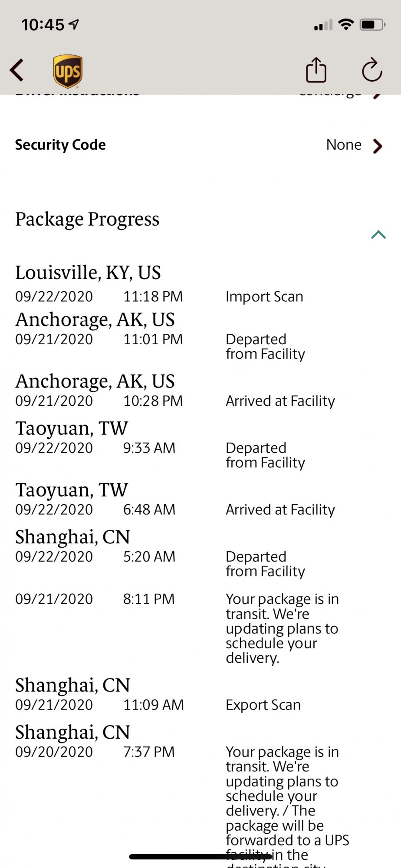Tap the refresh tracking icon
401x868 pixels.
372,69
